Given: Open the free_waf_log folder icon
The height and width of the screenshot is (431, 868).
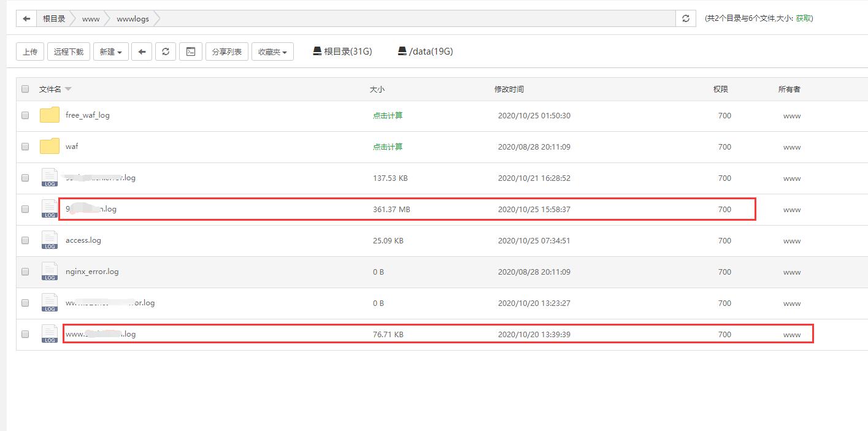Looking at the screenshot, I should 50,115.
